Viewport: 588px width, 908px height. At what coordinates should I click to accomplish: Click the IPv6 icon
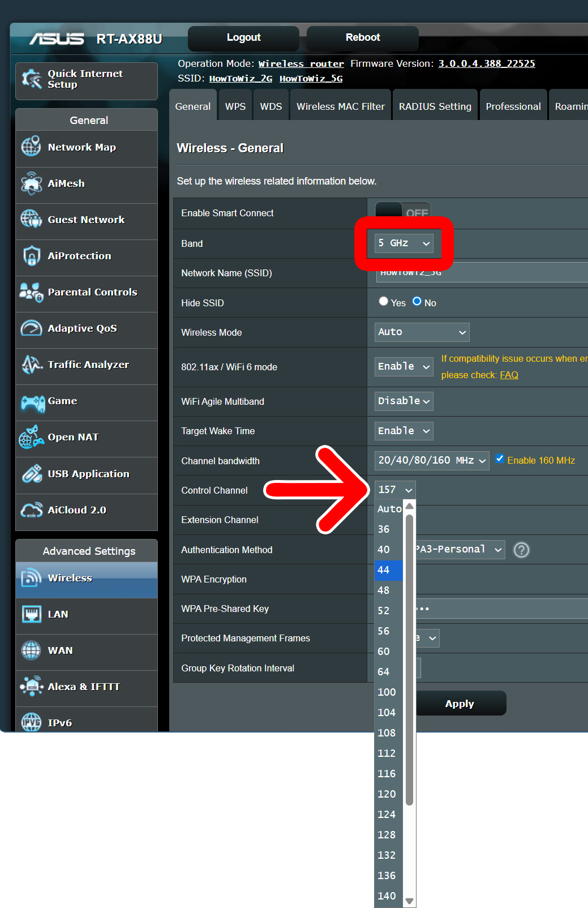click(x=31, y=722)
